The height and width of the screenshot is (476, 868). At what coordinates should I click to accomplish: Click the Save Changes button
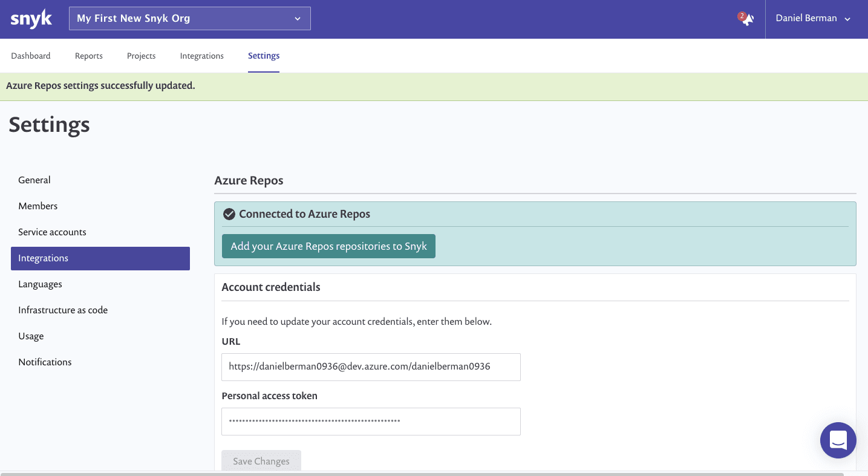tap(261, 461)
